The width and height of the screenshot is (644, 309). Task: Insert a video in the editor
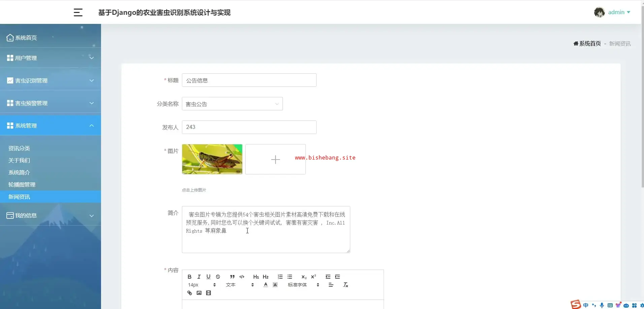pyautogui.click(x=208, y=293)
